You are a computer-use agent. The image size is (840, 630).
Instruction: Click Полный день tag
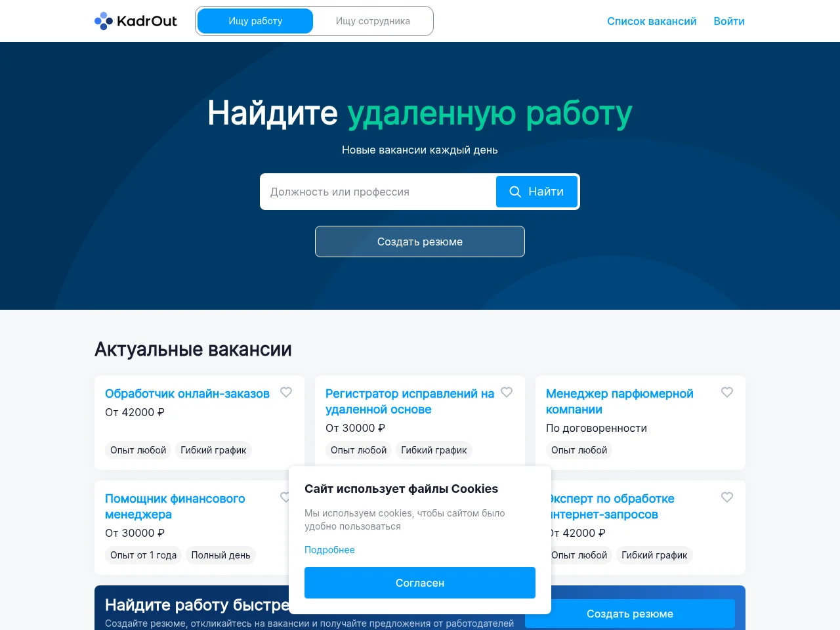220,555
